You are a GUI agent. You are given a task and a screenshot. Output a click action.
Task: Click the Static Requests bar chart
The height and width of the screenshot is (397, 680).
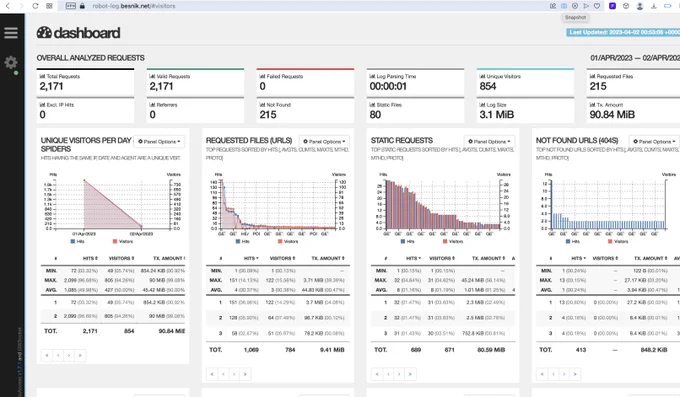point(442,204)
